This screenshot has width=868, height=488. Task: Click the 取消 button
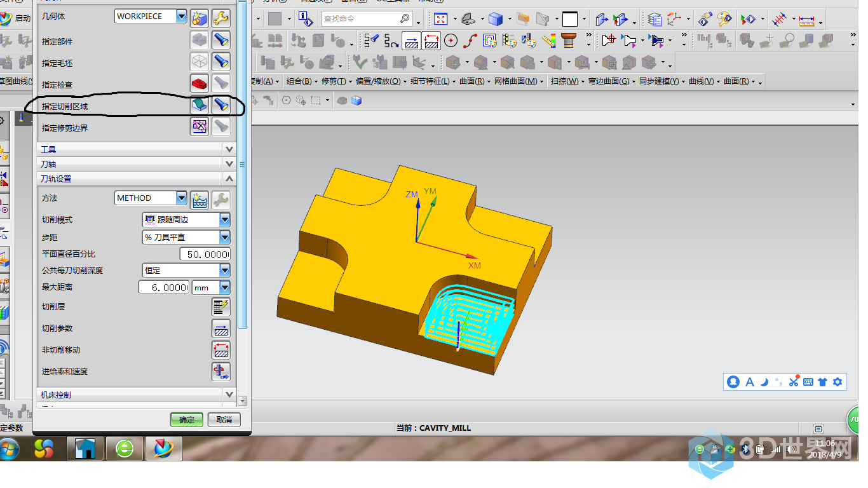tap(224, 419)
